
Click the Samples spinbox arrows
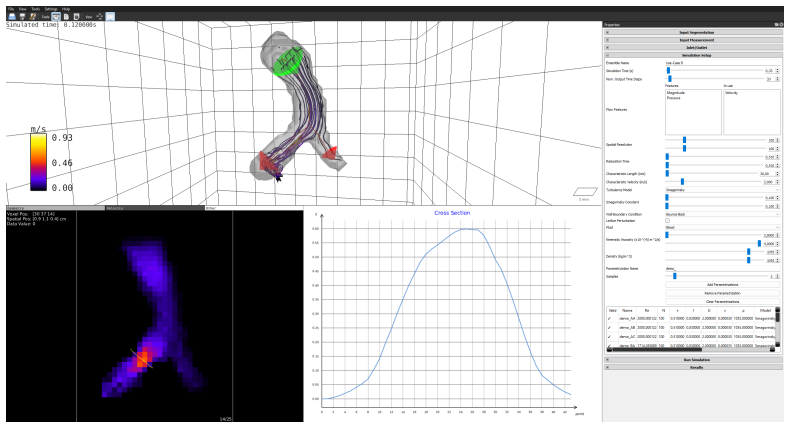[x=777, y=276]
